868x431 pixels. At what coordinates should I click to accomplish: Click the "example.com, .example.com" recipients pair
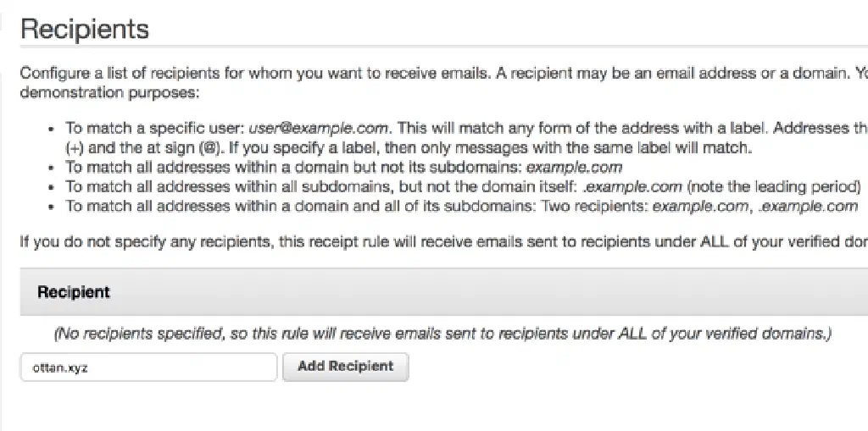755,206
